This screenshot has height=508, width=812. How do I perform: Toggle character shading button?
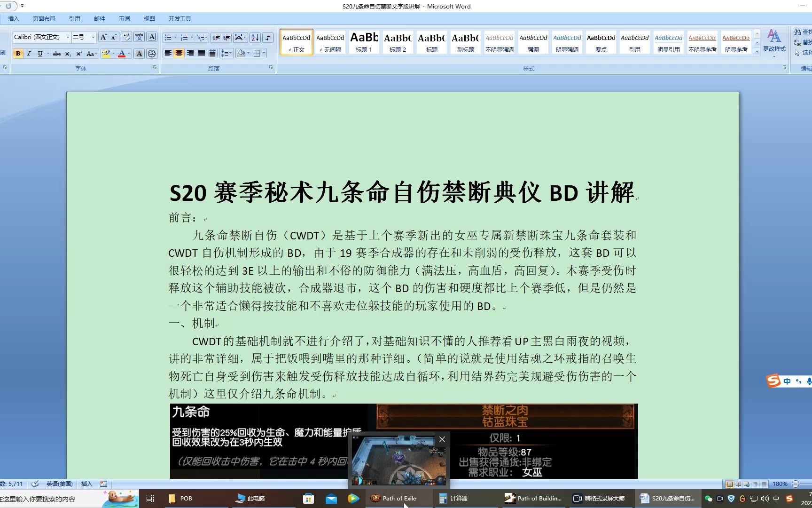click(x=139, y=54)
